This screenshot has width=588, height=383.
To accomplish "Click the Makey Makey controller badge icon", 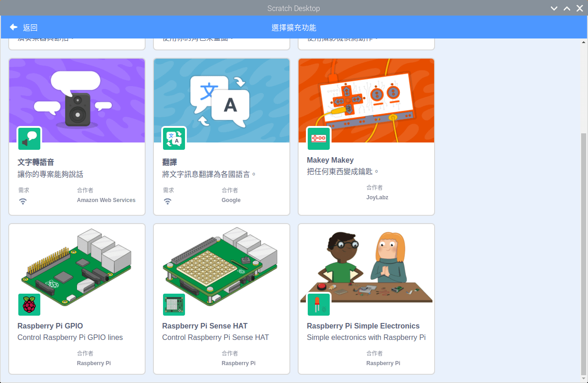I will 319,139.
